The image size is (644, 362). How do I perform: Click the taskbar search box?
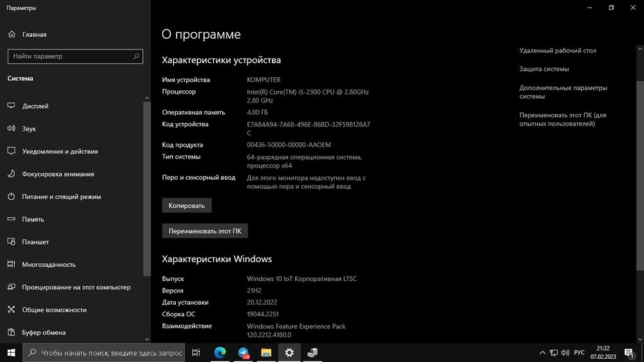tap(103, 352)
